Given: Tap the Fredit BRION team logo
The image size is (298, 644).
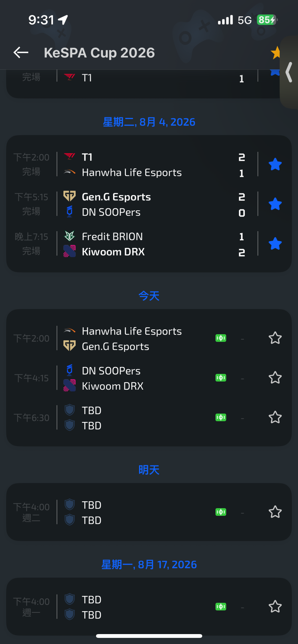Looking at the screenshot, I should 70,236.
